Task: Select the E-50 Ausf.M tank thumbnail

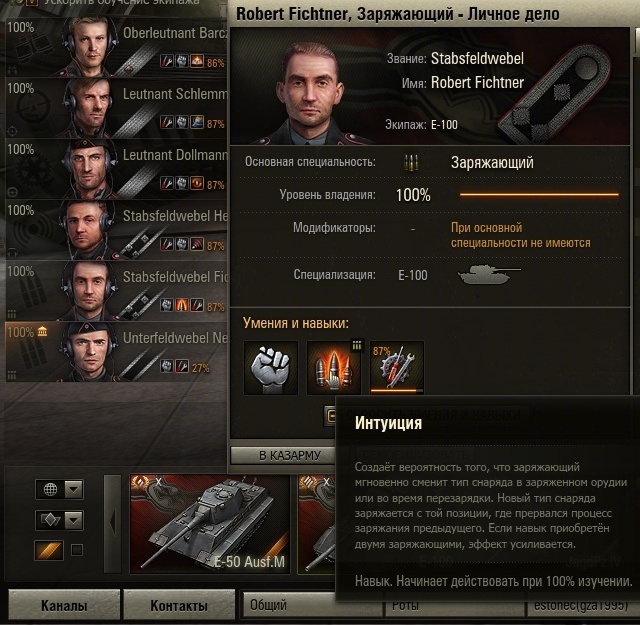Action: (x=210, y=524)
